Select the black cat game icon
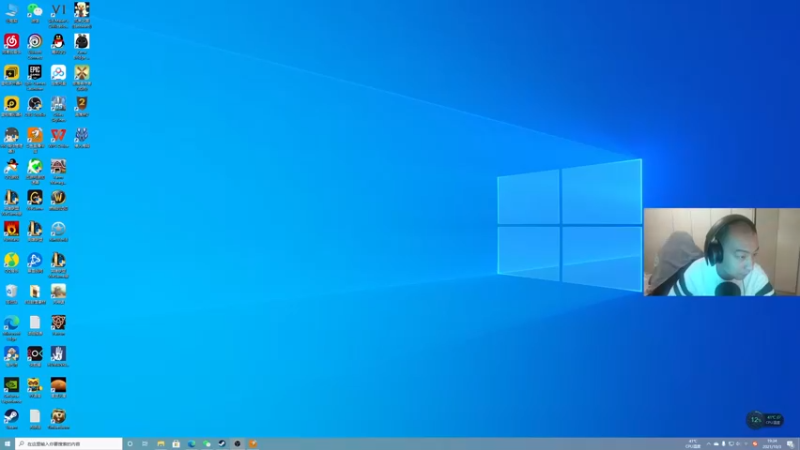This screenshot has width=800, height=450. click(82, 45)
